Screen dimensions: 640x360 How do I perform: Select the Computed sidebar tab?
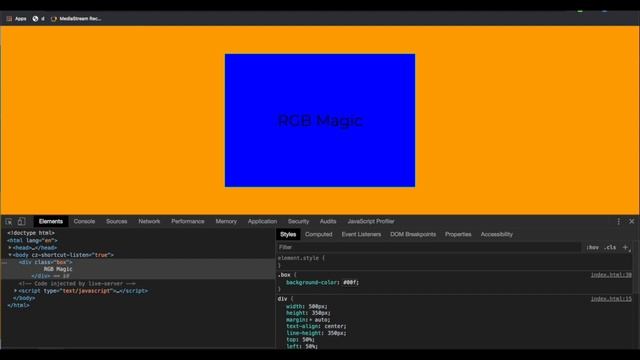click(x=318, y=234)
